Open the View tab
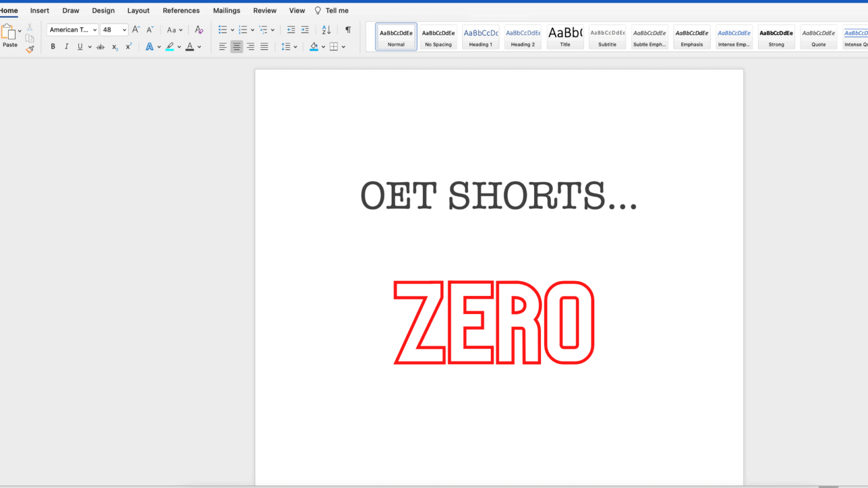The image size is (868, 488). click(x=297, y=10)
